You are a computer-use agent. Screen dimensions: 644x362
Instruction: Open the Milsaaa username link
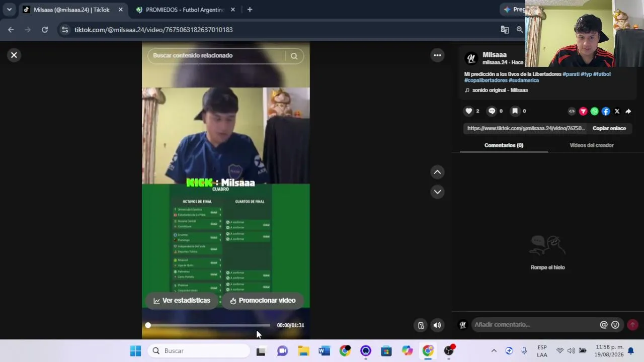pos(495,55)
